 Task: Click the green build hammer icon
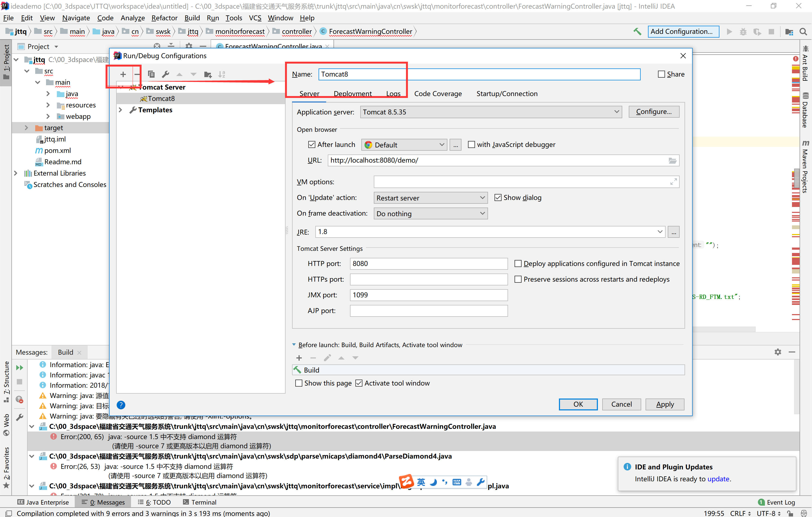(x=637, y=32)
